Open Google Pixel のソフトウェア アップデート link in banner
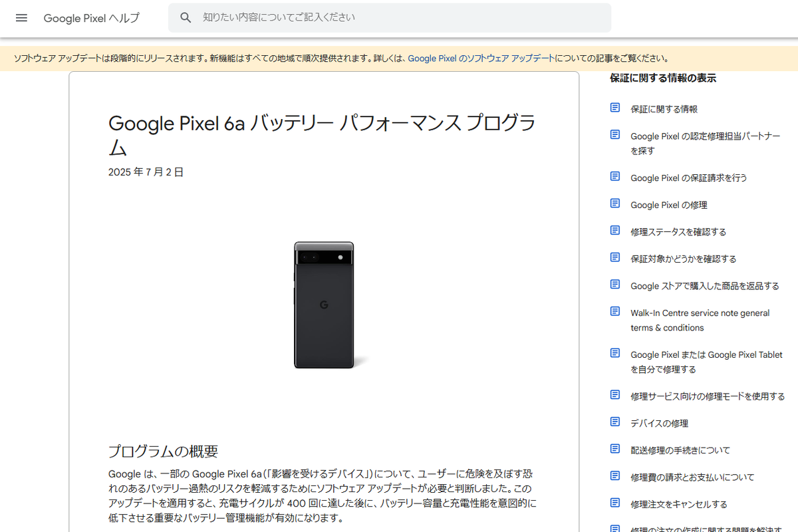Viewport: 798px width, 532px height. [x=481, y=59]
